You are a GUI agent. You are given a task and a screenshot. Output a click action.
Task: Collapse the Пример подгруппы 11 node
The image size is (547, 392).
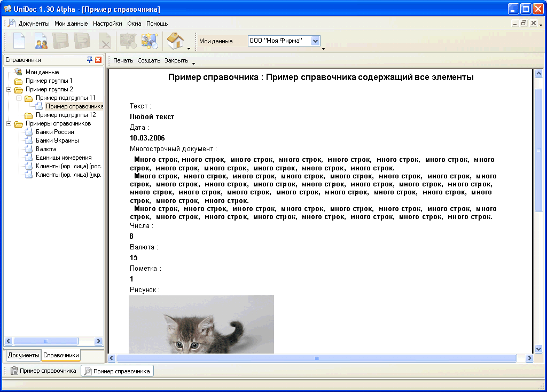[x=19, y=98]
